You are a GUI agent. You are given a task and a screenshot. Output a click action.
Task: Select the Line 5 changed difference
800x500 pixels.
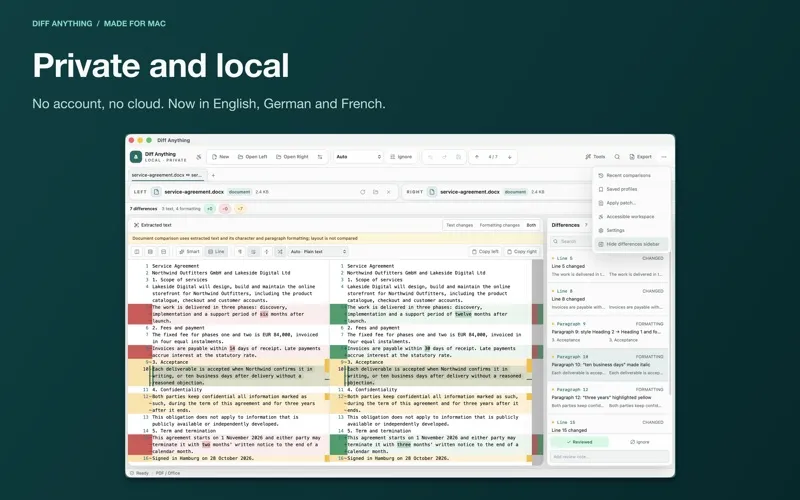pyautogui.click(x=607, y=266)
